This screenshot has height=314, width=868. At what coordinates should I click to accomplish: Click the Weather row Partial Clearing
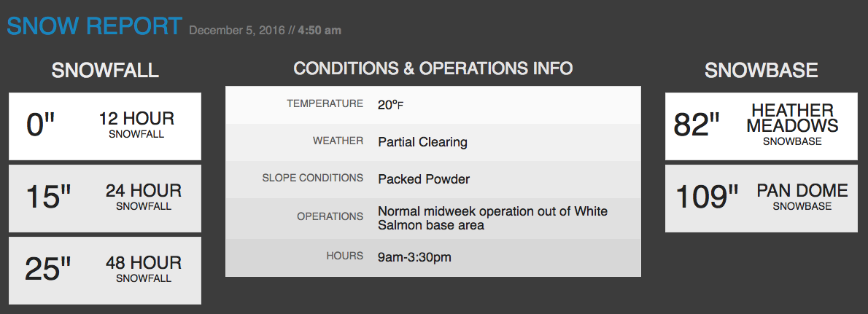pos(433,142)
